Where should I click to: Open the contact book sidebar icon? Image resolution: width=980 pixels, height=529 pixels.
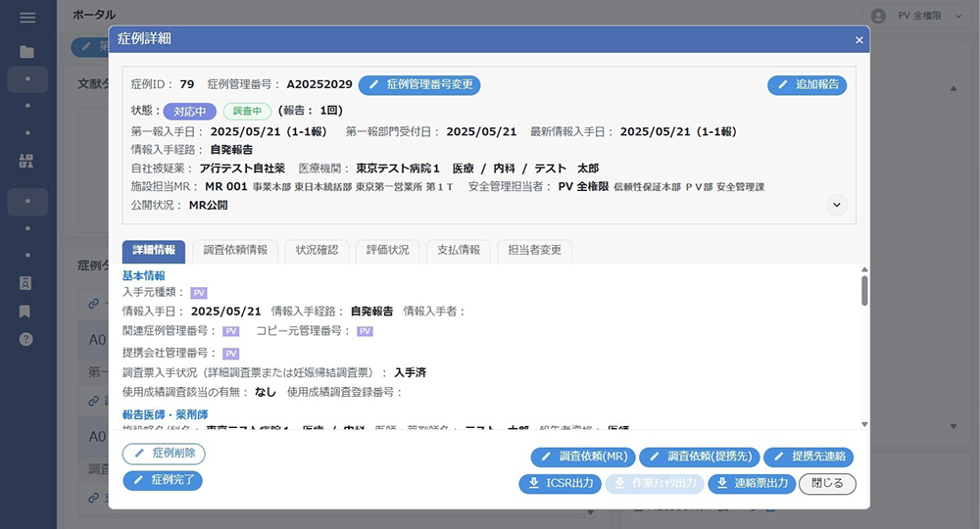[25, 283]
